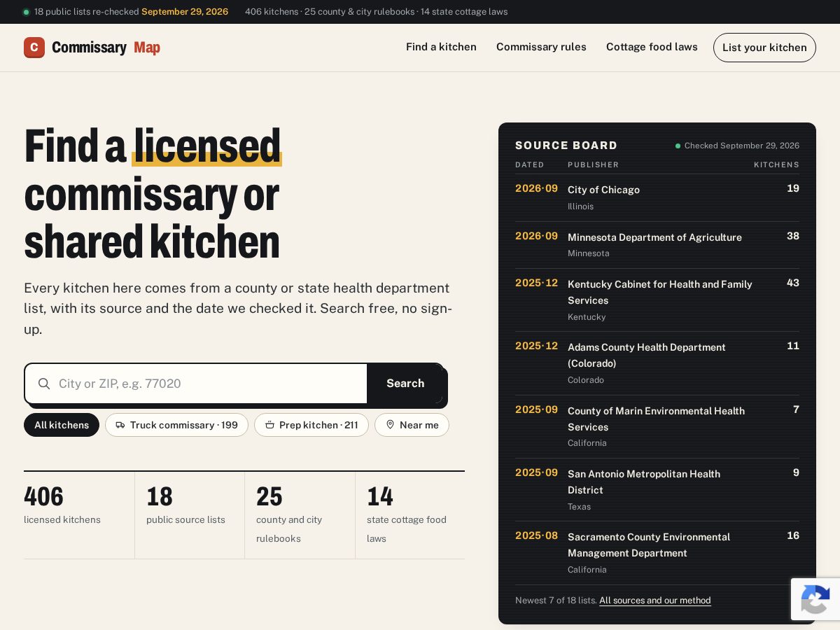840x630 pixels.
Task: Click the 14 state cottage food laws stat
Action: (x=410, y=515)
